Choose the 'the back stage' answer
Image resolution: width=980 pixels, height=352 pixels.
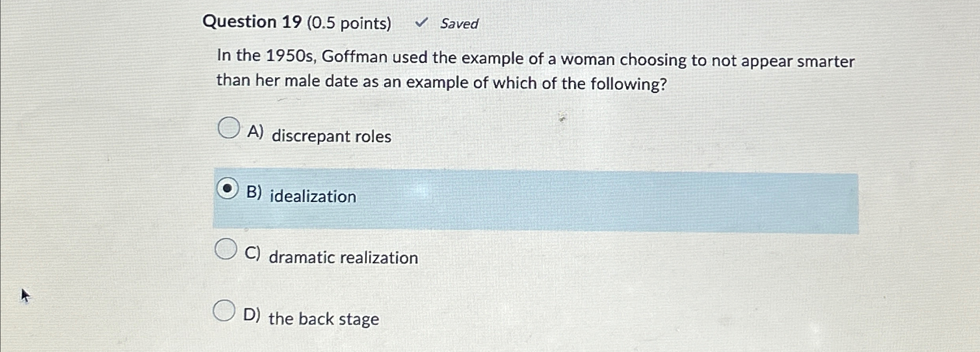click(323, 319)
